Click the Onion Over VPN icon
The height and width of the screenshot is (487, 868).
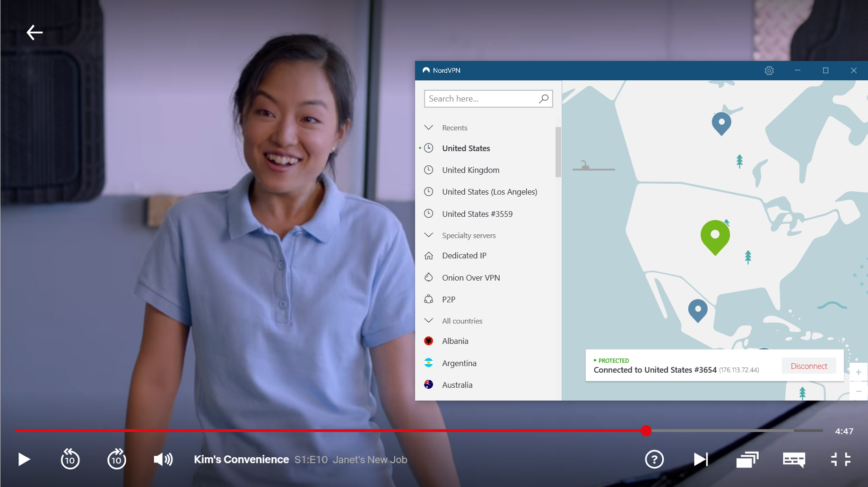[429, 277]
